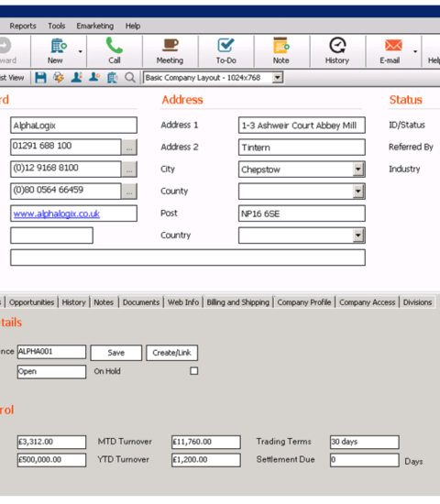Click the AlphaLogix company name field
Image resolution: width=440 pixels, height=504 pixels.
pyautogui.click(x=73, y=125)
